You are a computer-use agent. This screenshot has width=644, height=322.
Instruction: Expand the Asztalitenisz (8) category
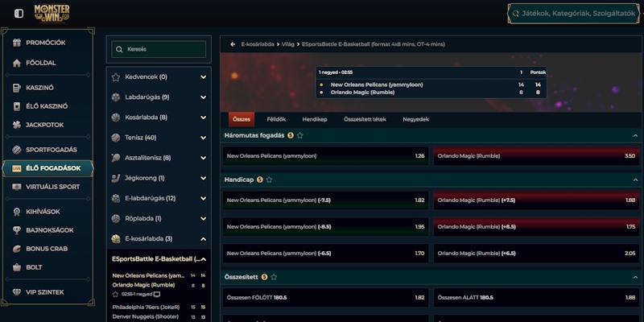point(159,158)
